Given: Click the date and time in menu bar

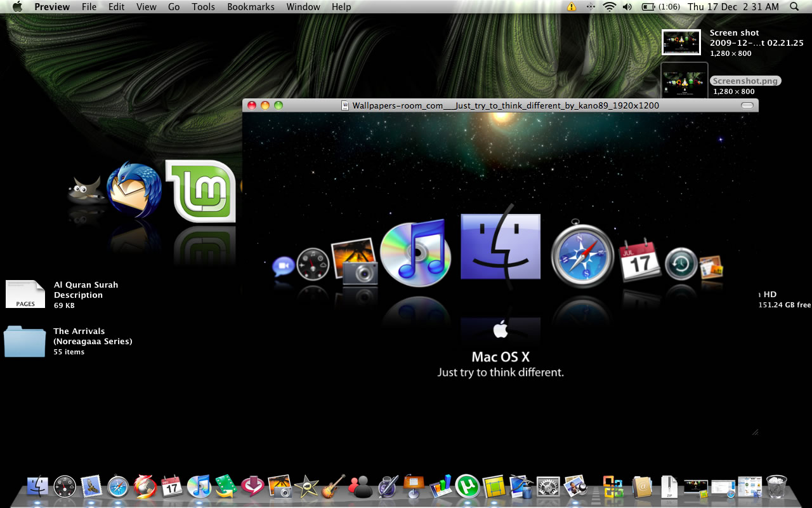Looking at the screenshot, I should click(733, 7).
